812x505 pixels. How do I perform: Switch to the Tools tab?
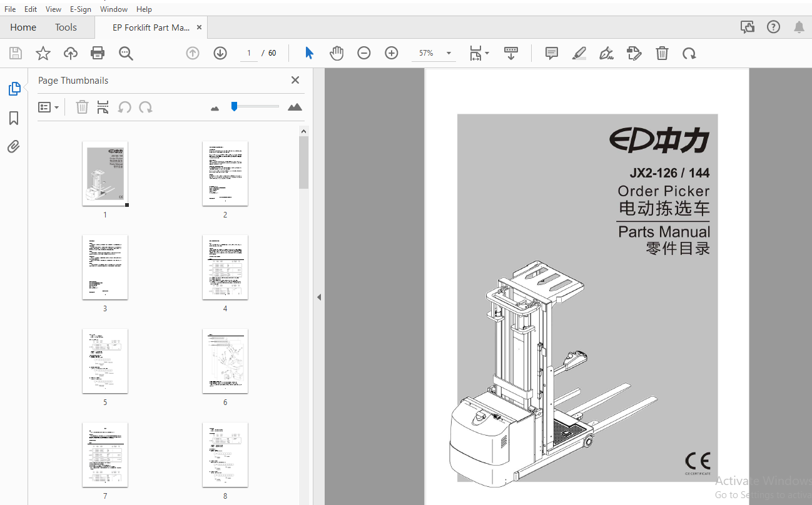[66, 27]
